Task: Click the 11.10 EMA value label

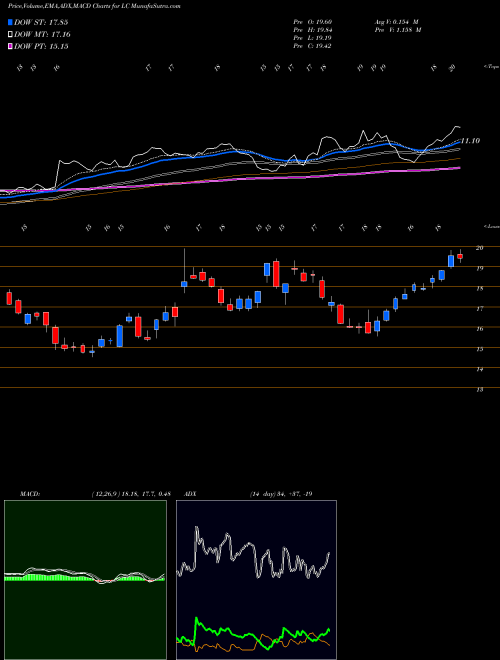Action: [471, 141]
